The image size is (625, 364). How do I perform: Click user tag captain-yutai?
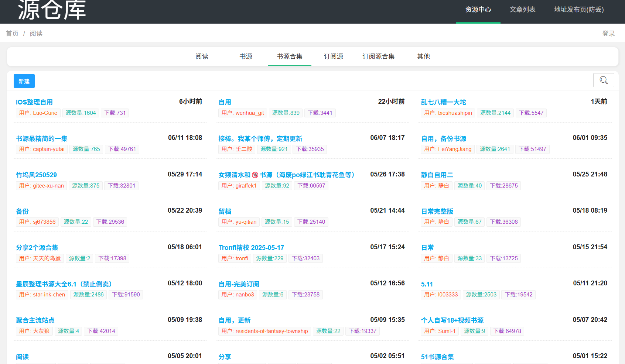coord(42,149)
